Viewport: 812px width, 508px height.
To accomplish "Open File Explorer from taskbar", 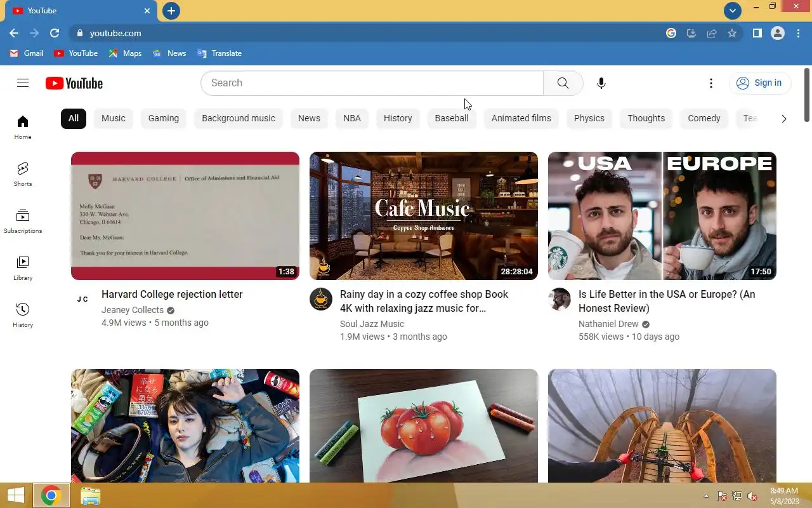I will (91, 496).
